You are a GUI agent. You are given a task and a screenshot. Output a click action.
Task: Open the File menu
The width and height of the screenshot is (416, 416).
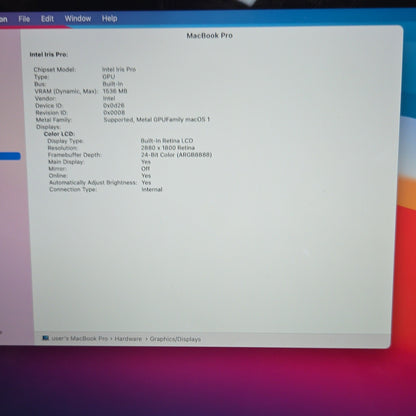point(24,19)
